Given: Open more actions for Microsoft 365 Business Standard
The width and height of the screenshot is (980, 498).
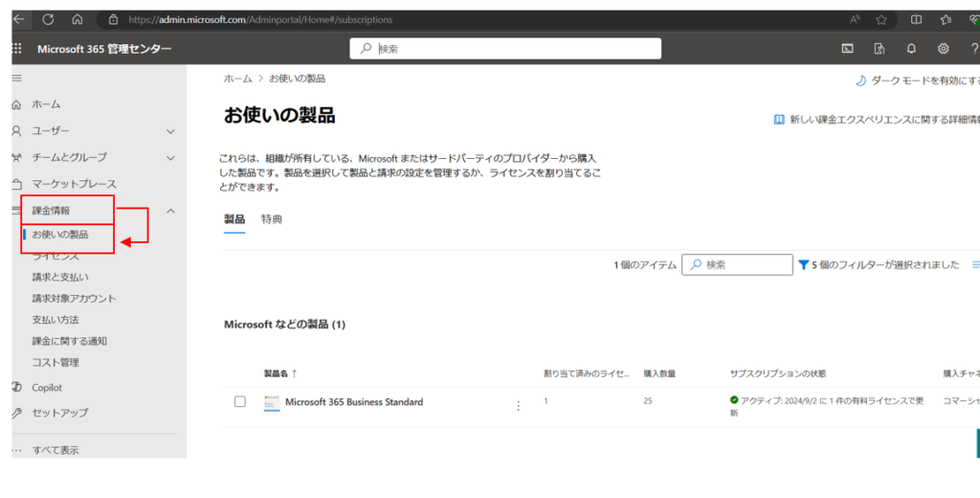Looking at the screenshot, I should [x=518, y=406].
